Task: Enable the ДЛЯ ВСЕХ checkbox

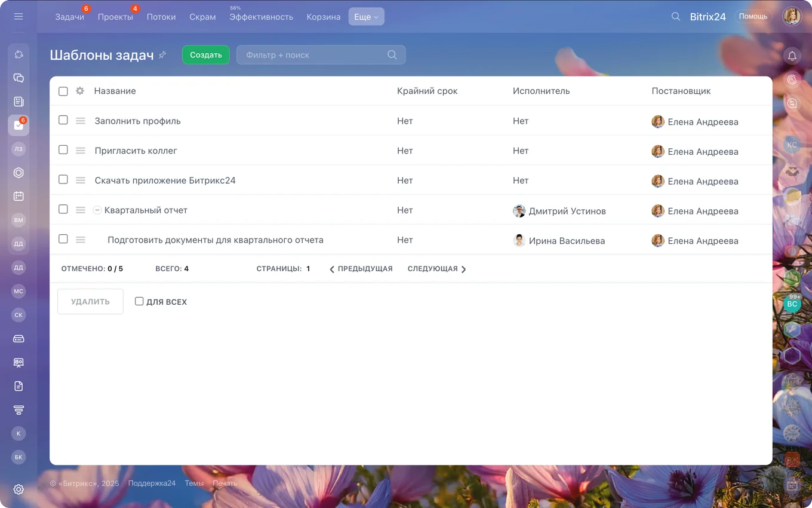Action: [139, 301]
